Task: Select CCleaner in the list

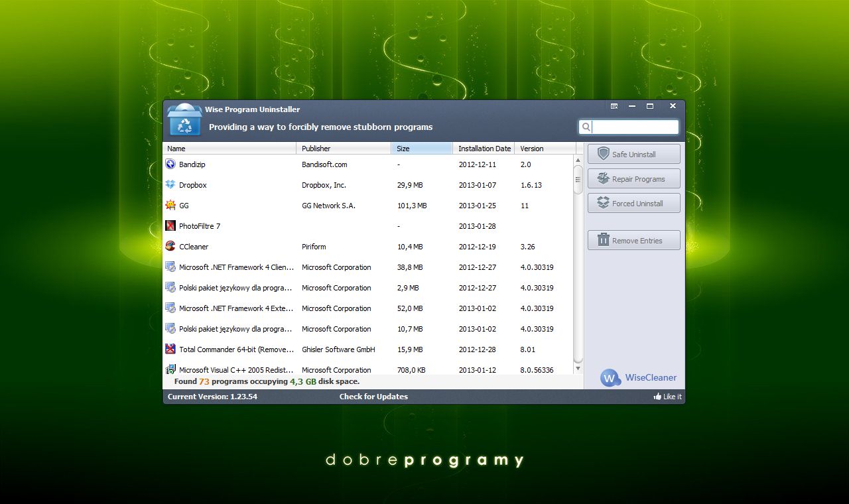Action: [x=194, y=247]
